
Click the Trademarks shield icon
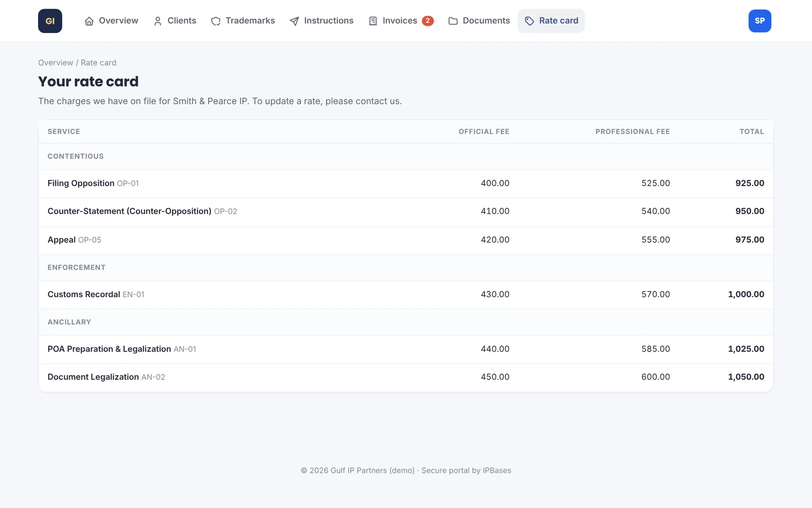pyautogui.click(x=216, y=21)
